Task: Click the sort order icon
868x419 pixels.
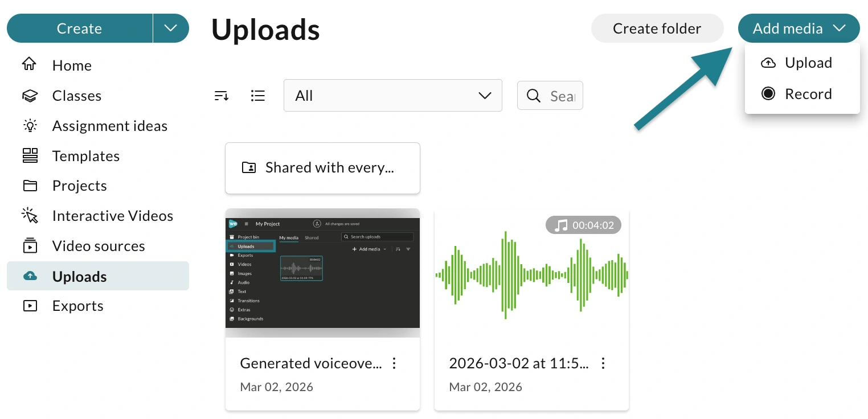Action: tap(222, 96)
